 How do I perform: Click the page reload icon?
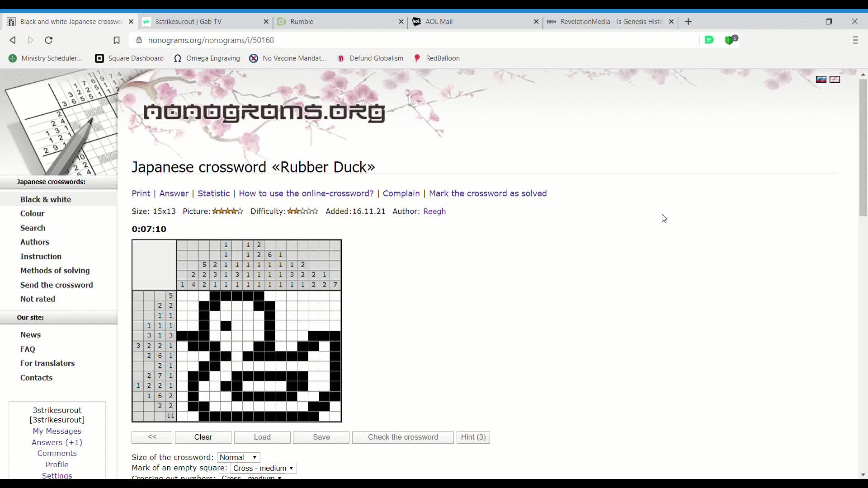tap(48, 40)
